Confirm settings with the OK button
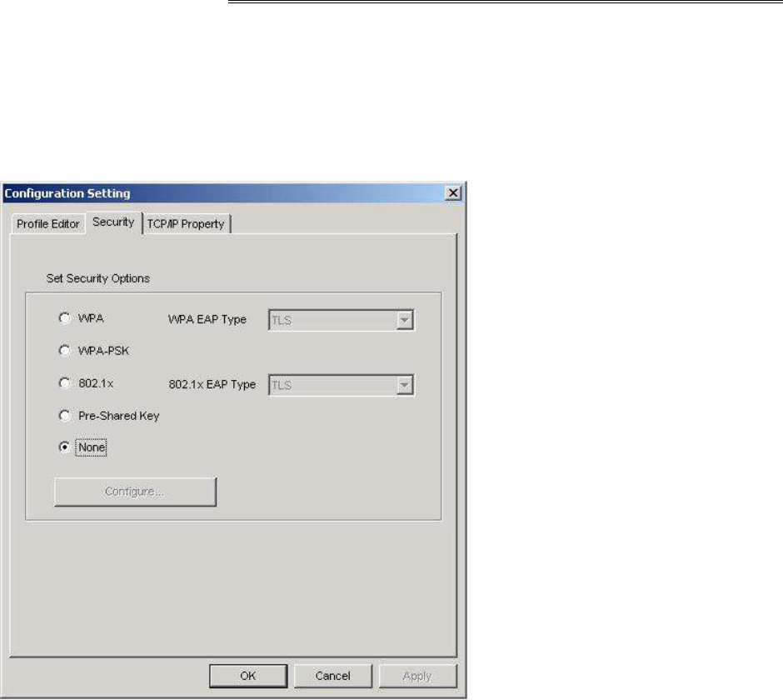The width and height of the screenshot is (783, 700). coord(248,676)
